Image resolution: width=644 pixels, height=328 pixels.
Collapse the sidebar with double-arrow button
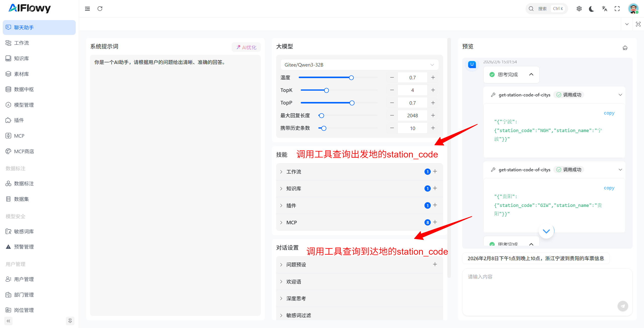pyautogui.click(x=8, y=321)
